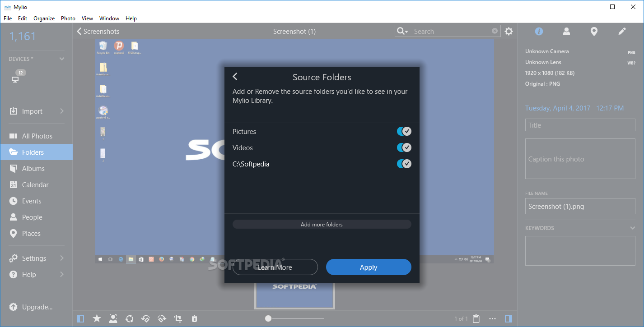Click the Keywords text box
The width and height of the screenshot is (644, 327).
[x=580, y=250]
